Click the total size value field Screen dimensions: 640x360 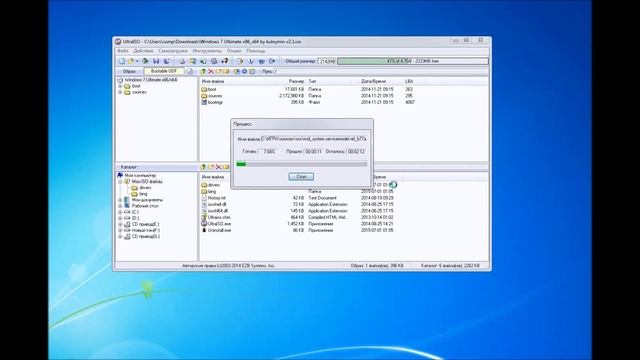coord(327,61)
